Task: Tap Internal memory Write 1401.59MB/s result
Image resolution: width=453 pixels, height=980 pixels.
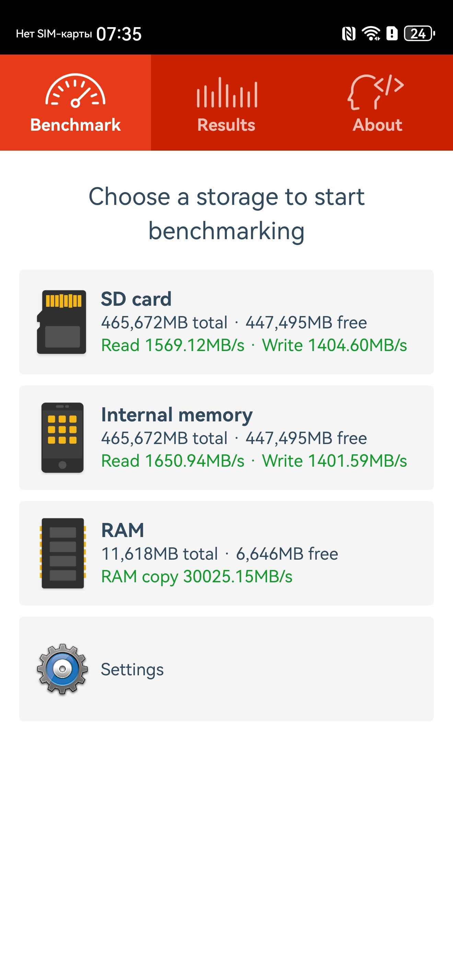Action: click(334, 461)
